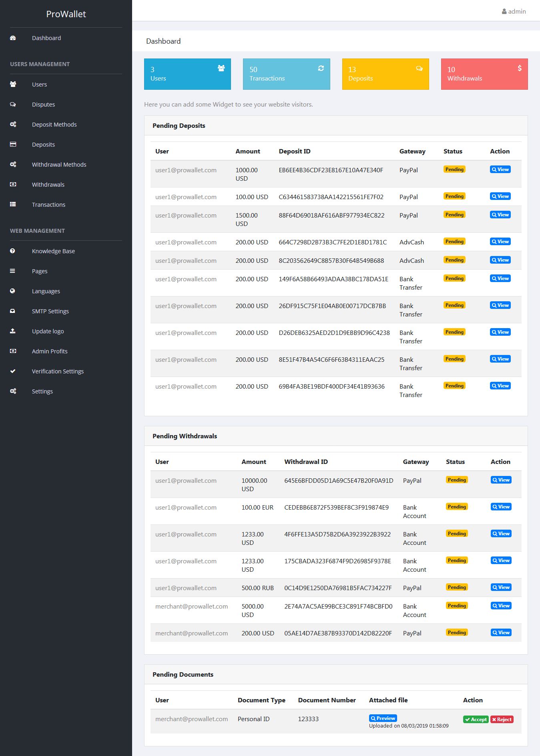
Task: Click the Deposit Methods gears icon
Action: tap(13, 125)
